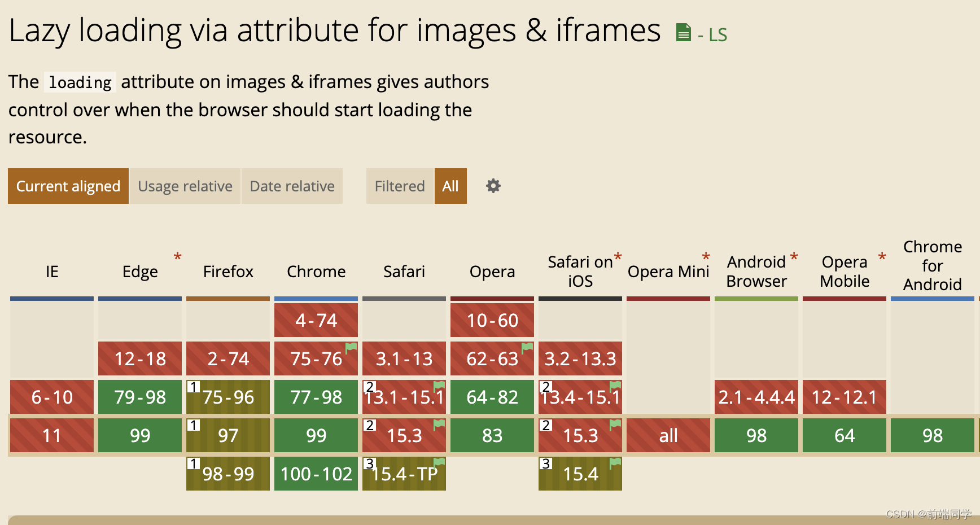Click the green spec document icon
Viewport: 980px width, 525px height.
(683, 33)
